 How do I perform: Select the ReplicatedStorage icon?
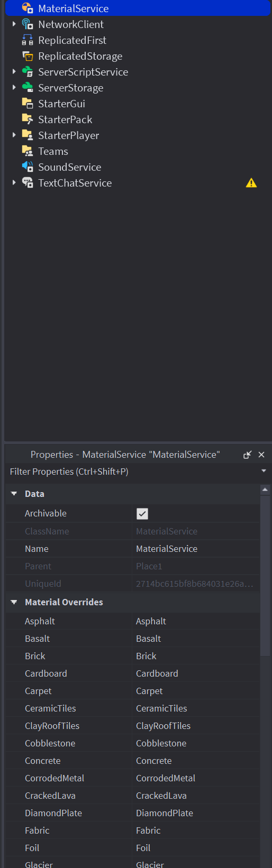click(28, 56)
